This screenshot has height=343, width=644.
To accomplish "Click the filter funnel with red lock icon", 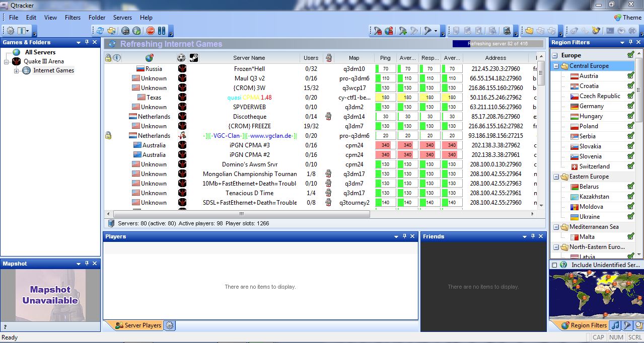I will [378, 31].
